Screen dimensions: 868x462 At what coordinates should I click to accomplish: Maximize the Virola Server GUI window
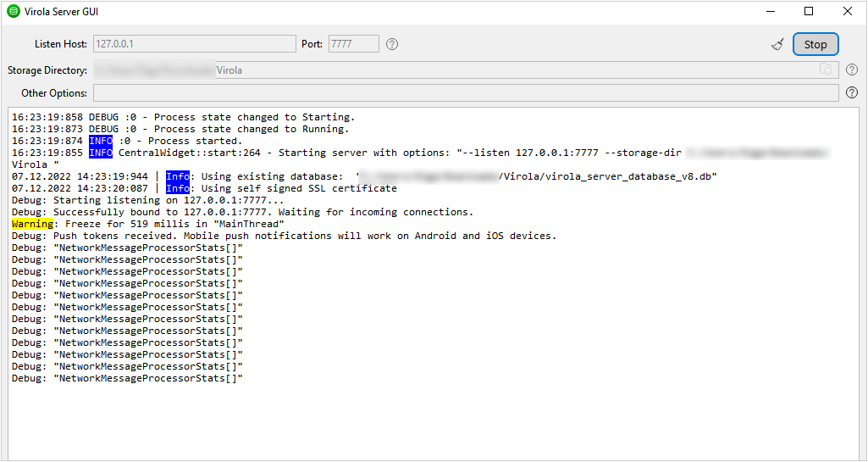809,11
